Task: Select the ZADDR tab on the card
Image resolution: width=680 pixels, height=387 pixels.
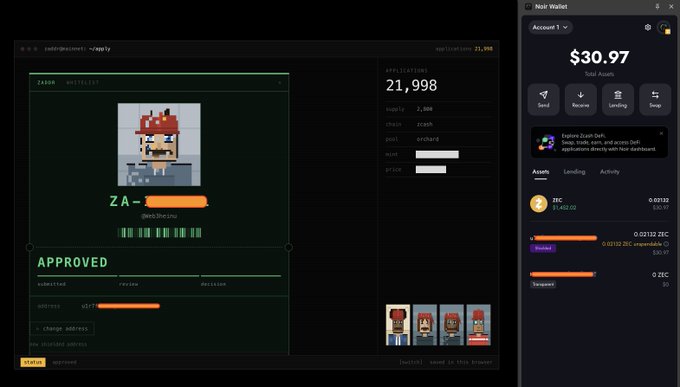Action: click(46, 82)
